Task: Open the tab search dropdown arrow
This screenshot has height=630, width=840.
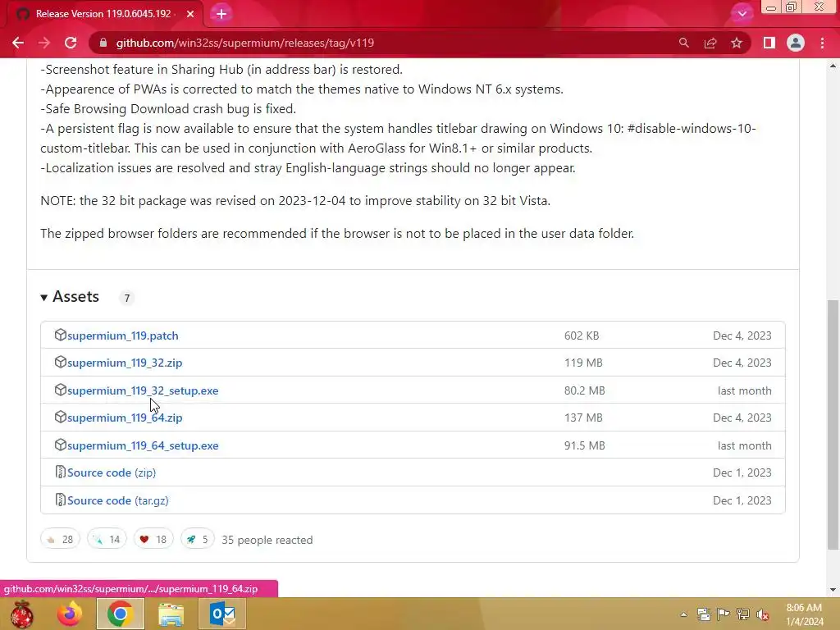Action: point(742,14)
